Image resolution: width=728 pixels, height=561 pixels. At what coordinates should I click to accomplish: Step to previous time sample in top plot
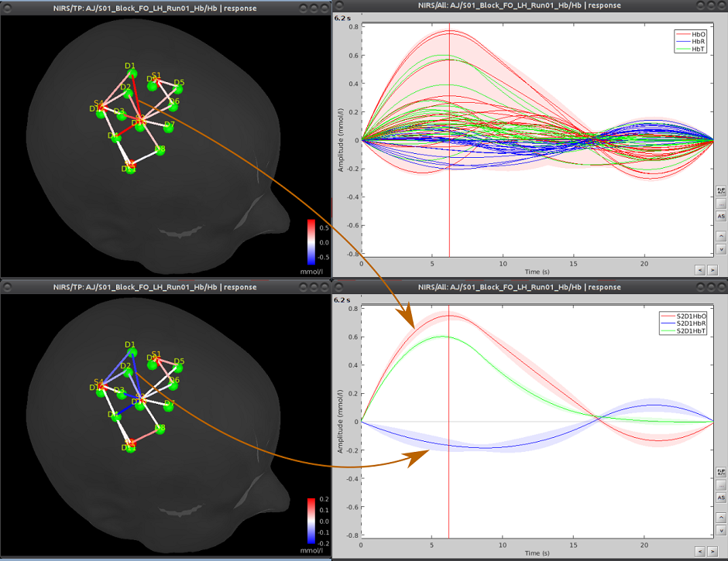coord(700,270)
